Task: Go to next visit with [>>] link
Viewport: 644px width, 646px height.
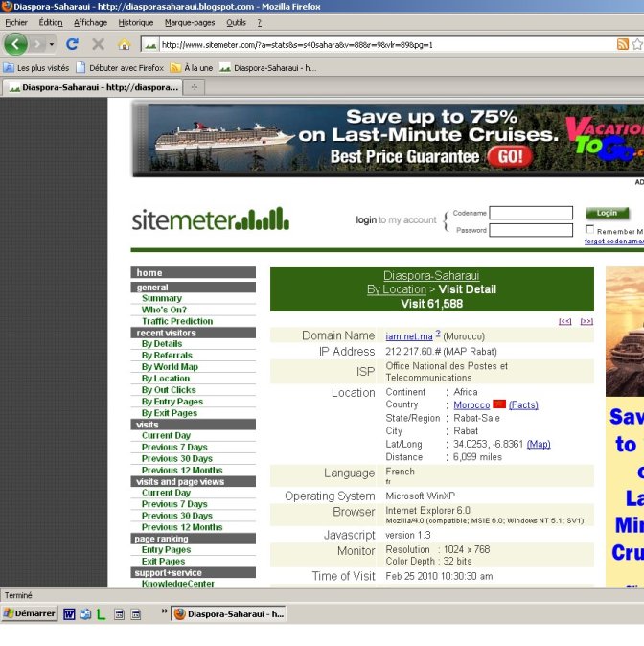Action: point(586,321)
